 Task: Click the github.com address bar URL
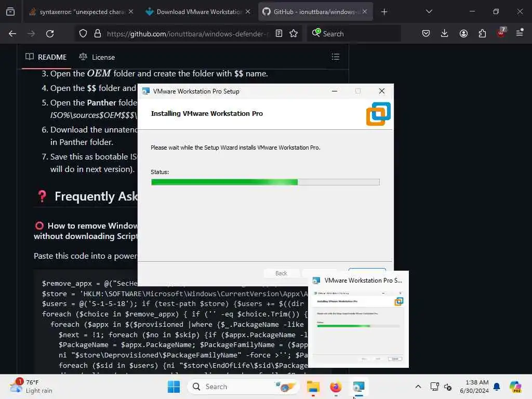[188, 34]
